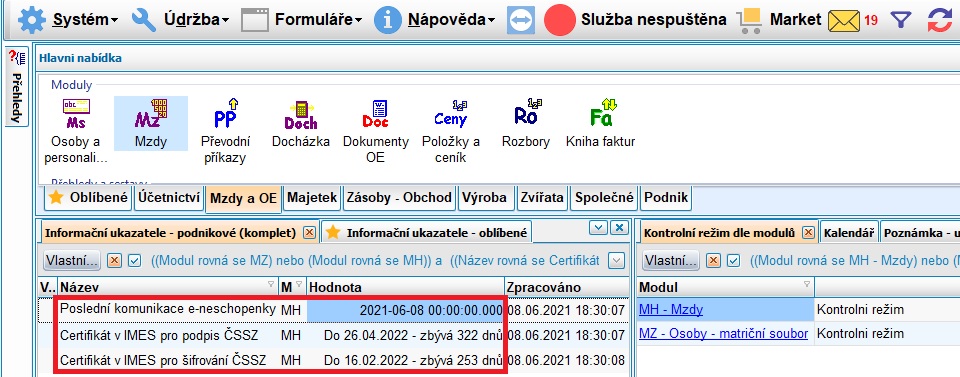Image resolution: width=960 pixels, height=377 pixels.
Task: Toggle the left panel filter checkbox
Action: [134, 261]
